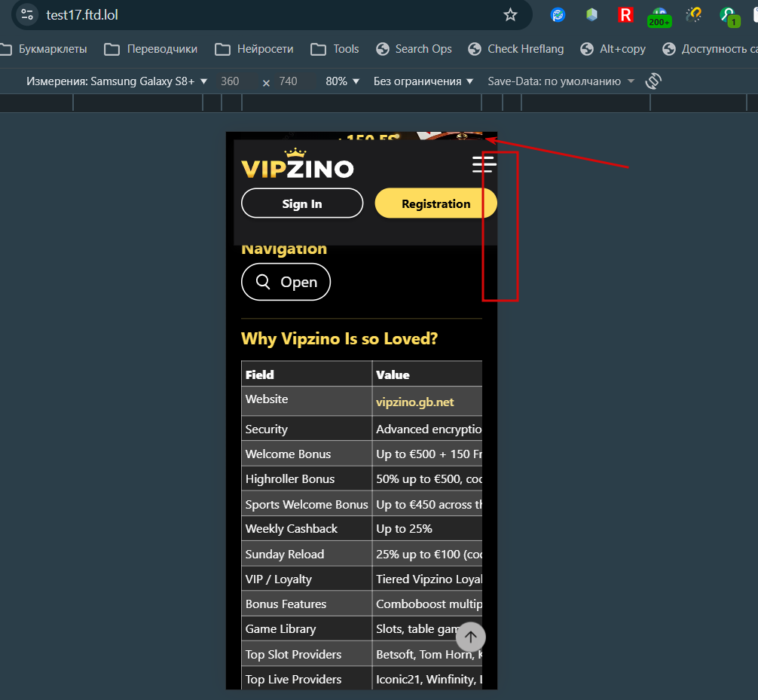Click the 50% up to €500 value
Screen dimensions: 758x700
coord(427,479)
